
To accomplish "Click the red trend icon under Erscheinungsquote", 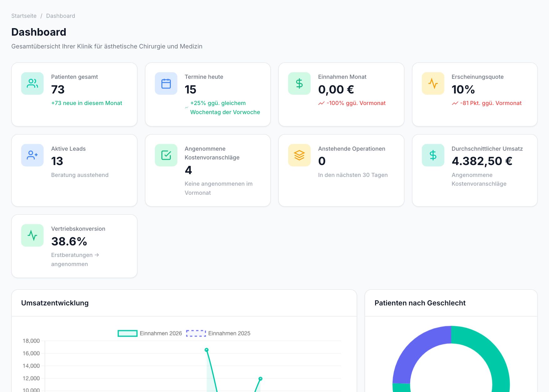I will coord(455,103).
